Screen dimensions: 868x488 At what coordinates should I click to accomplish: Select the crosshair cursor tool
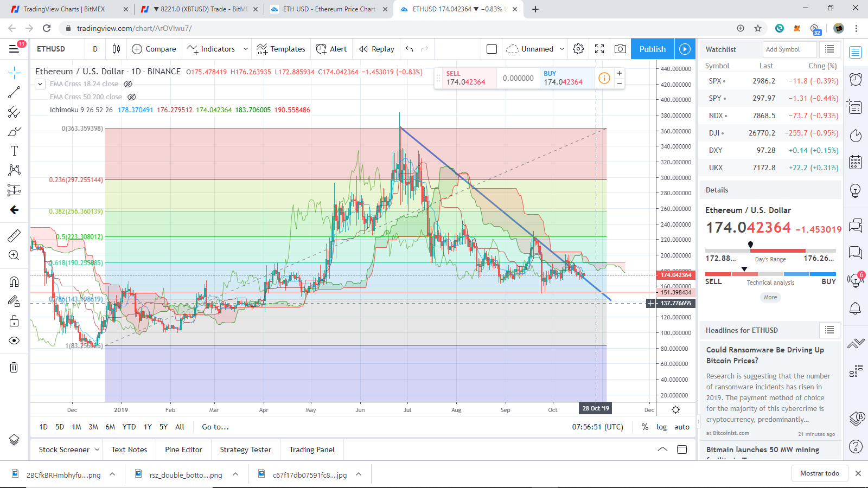[14, 72]
